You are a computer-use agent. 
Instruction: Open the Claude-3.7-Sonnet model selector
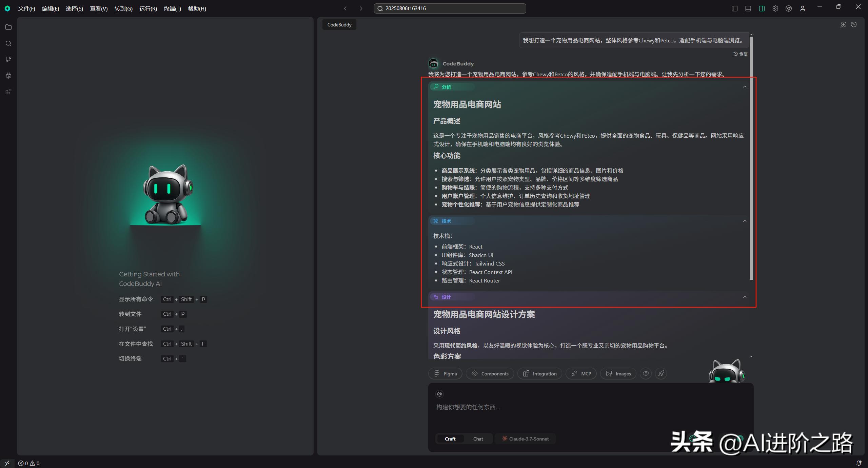point(525,438)
